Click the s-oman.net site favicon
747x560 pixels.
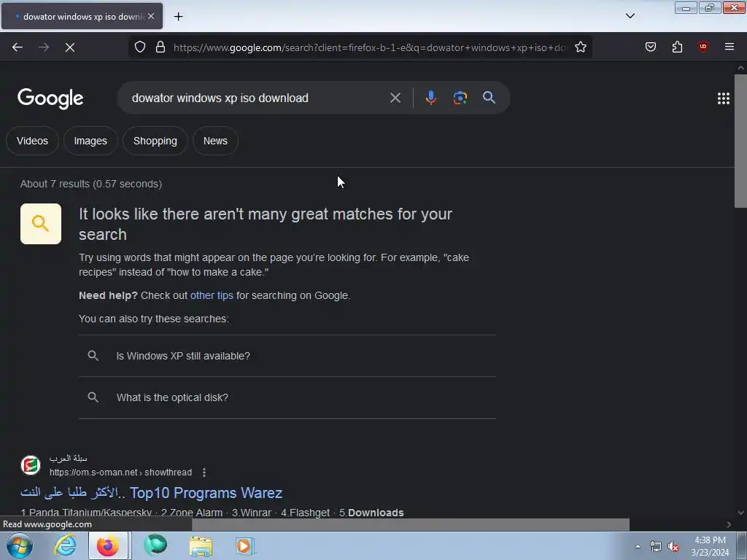pos(31,465)
